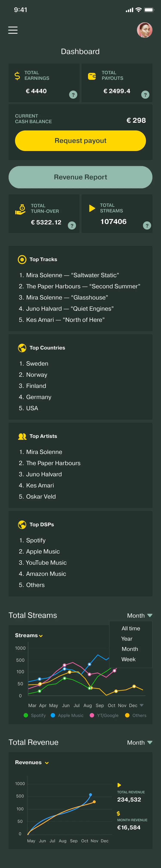Toggle the Apple Music legend series
Screen dimensions: 161x868
click(67, 715)
